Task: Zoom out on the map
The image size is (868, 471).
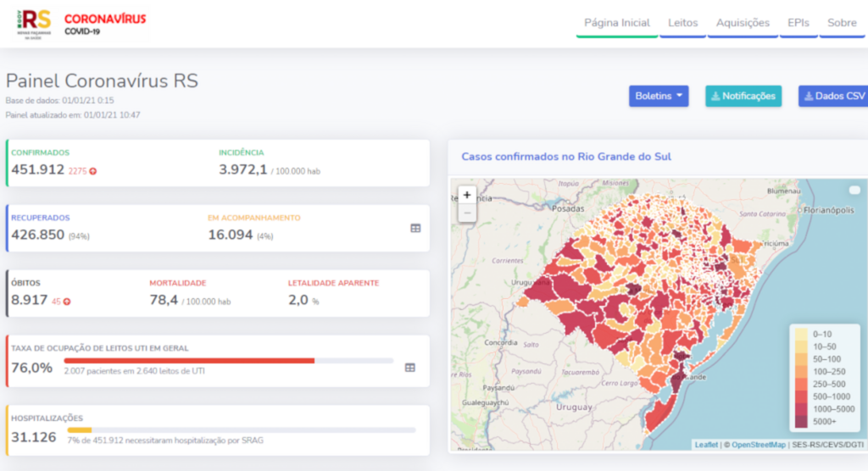Action: [x=466, y=213]
